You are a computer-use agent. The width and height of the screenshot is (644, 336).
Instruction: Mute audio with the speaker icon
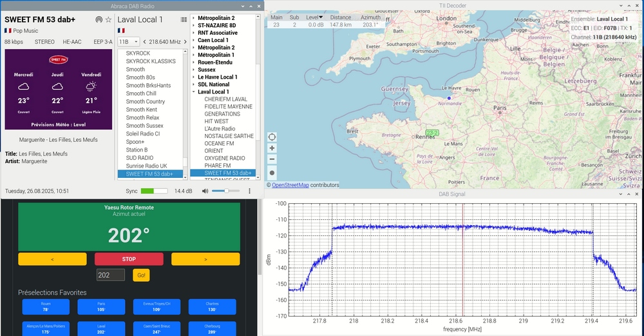tap(205, 191)
